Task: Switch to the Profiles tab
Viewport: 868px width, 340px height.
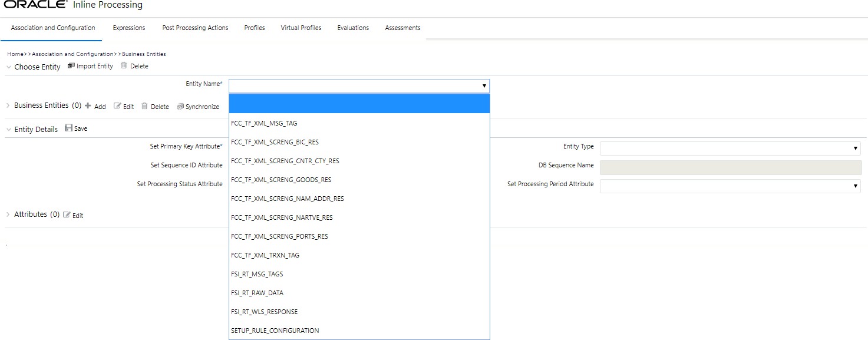Action: 255,28
